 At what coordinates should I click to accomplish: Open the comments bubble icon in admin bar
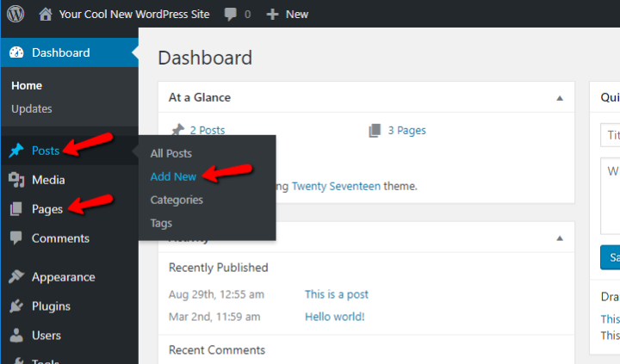pyautogui.click(x=230, y=15)
